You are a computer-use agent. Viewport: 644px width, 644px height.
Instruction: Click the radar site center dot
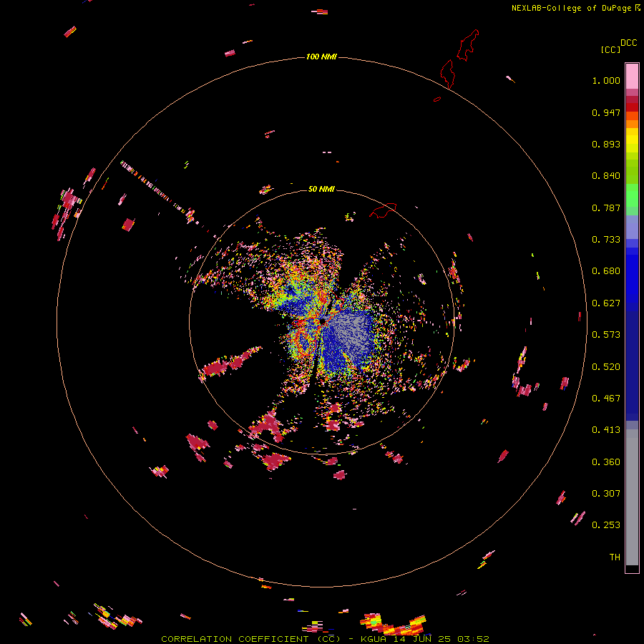[323, 321]
